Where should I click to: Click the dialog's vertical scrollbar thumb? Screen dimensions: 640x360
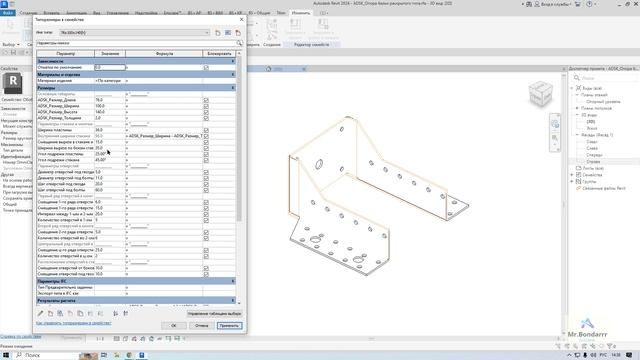tap(239, 139)
